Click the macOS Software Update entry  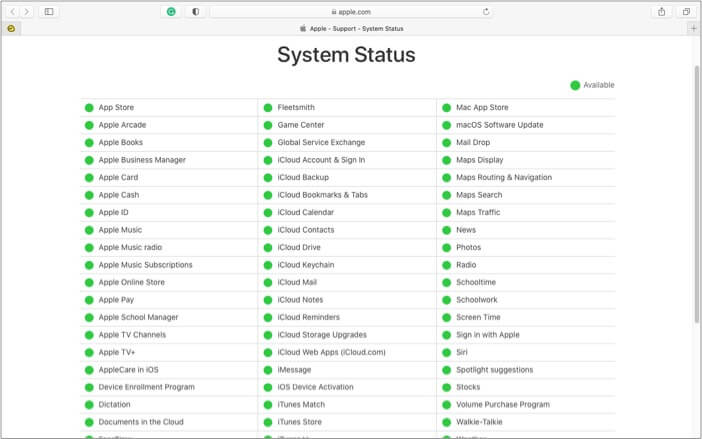pos(500,125)
